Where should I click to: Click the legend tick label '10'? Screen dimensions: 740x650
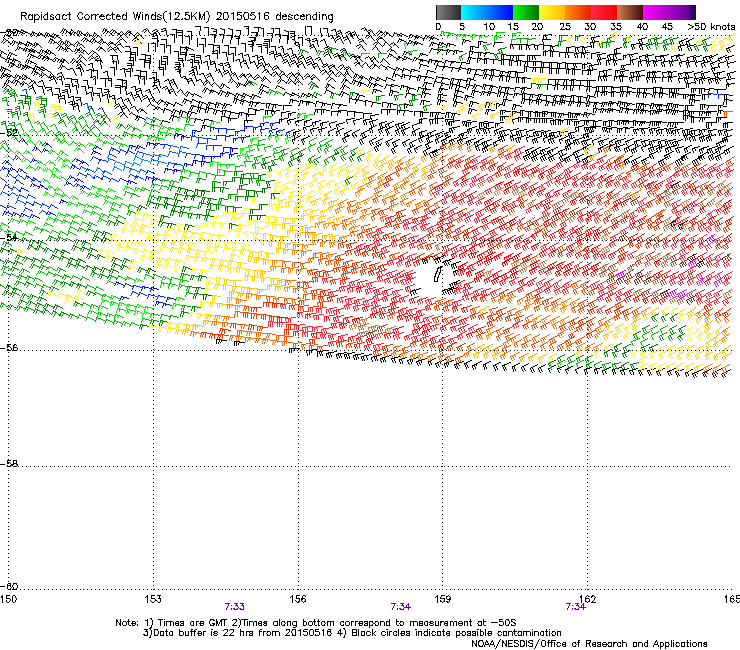[489, 27]
